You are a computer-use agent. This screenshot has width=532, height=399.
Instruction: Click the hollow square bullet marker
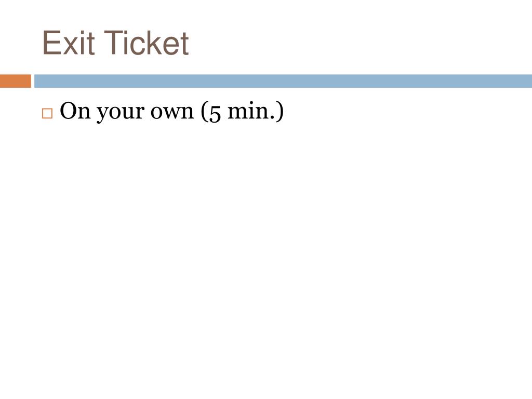[47, 114]
